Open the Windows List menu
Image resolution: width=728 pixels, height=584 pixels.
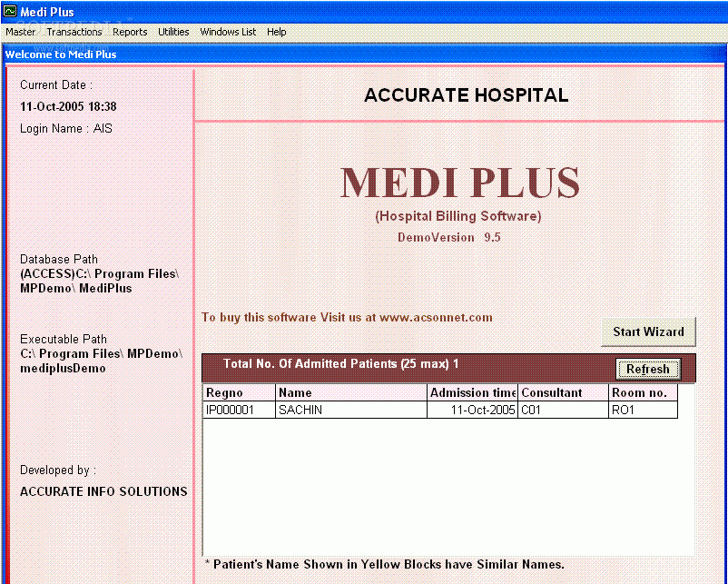(x=228, y=32)
